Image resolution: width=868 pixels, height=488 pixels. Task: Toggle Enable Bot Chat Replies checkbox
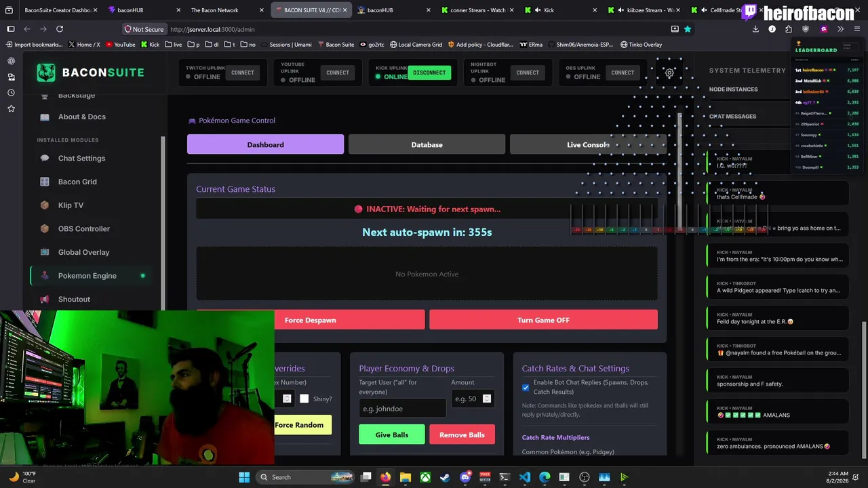coord(526,388)
